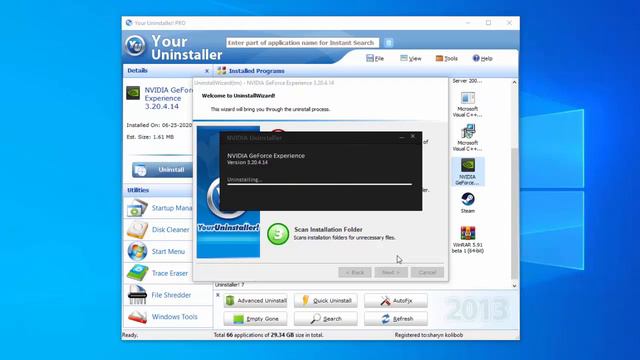Click the Quick Uninstall button
Viewport: 640px width, 360px height.
326,301
